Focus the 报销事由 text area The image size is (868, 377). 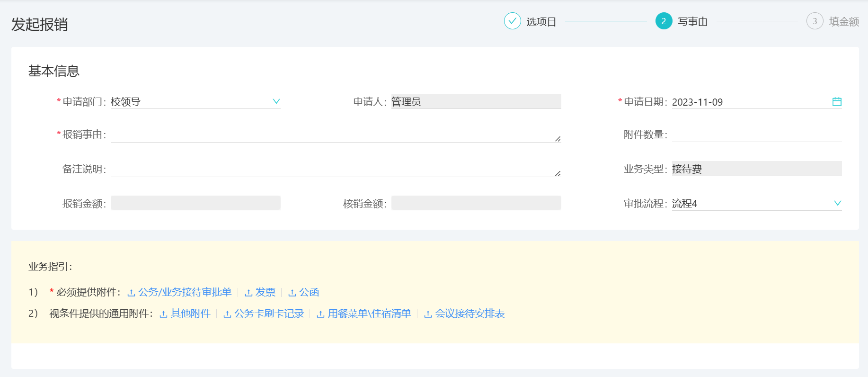click(x=336, y=135)
